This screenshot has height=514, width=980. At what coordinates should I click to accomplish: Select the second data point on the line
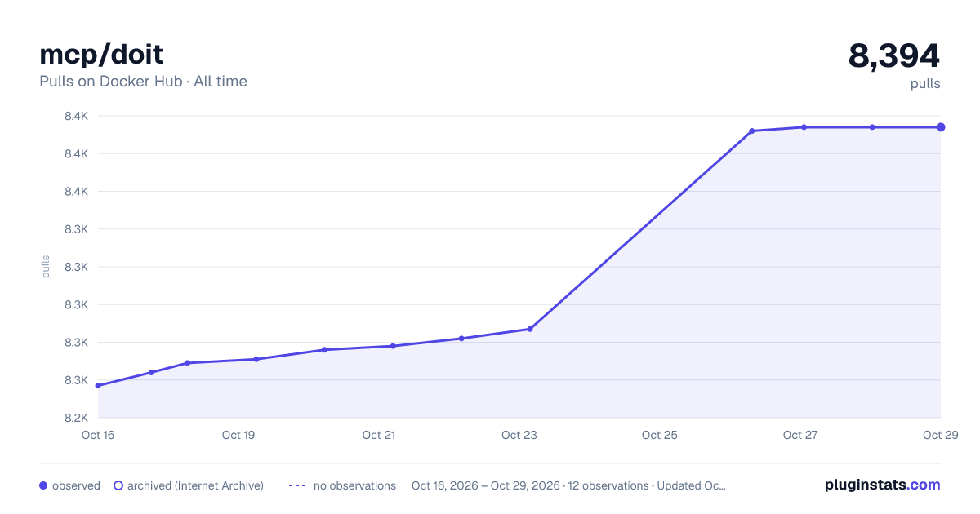point(151,373)
